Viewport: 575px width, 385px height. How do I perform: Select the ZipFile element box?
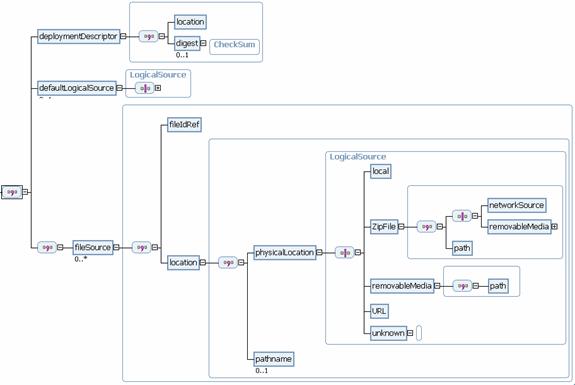384,227
